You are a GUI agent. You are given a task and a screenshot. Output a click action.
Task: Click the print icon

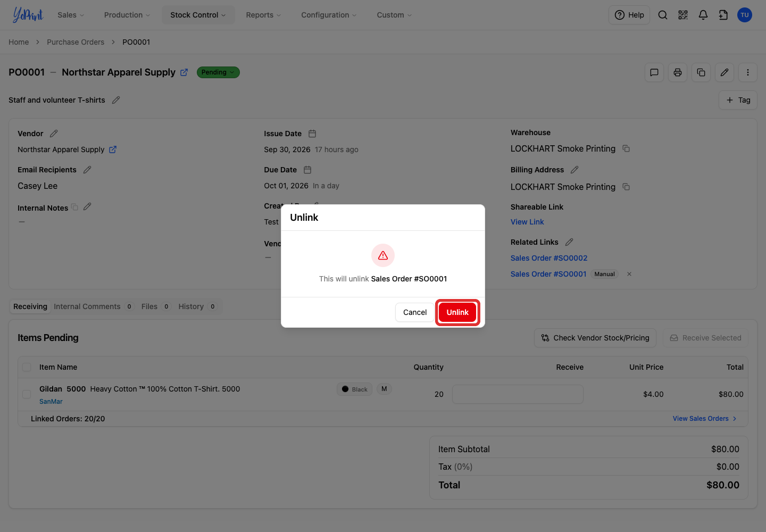click(x=678, y=72)
